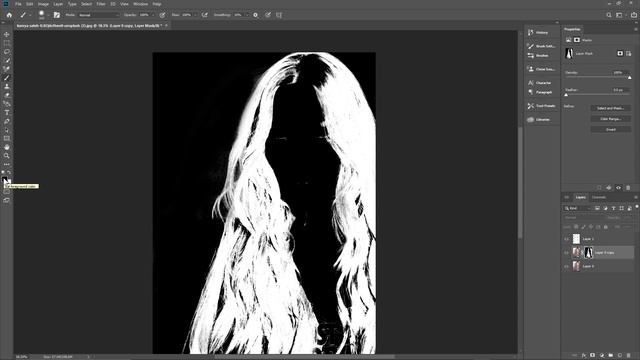Open the Window menu

(x=141, y=4)
